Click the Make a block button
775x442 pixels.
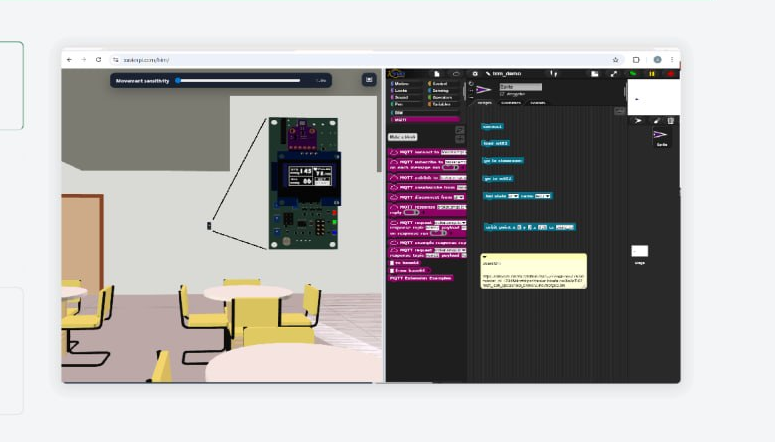pyautogui.click(x=403, y=137)
